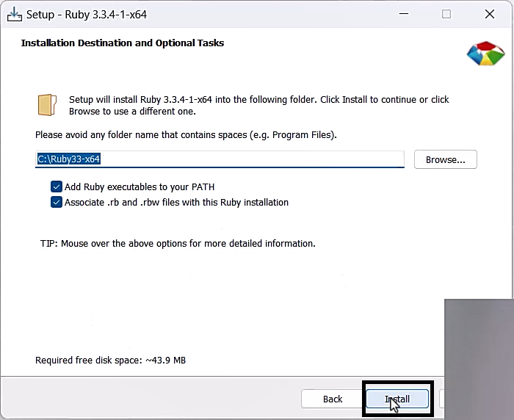Uncheck Add Ruby executables to your PATH
Viewport: 514px width, 420px height.
pyautogui.click(x=57, y=187)
